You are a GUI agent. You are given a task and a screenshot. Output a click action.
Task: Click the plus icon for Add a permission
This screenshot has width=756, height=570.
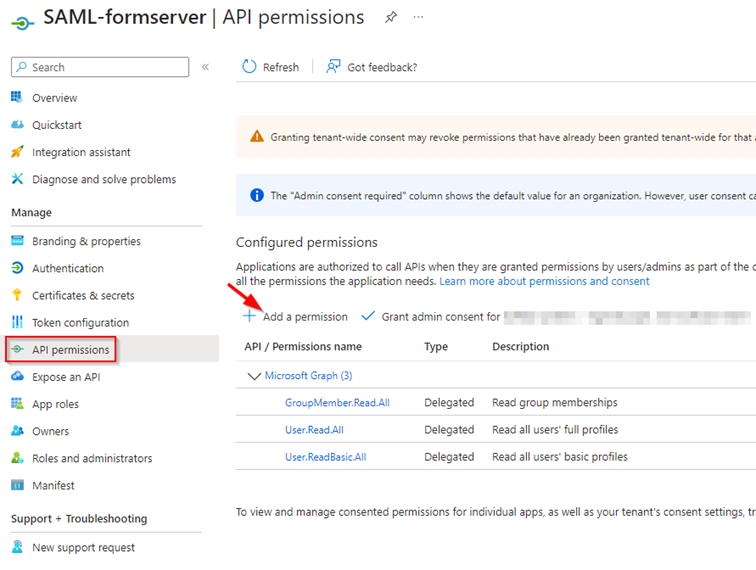click(249, 316)
